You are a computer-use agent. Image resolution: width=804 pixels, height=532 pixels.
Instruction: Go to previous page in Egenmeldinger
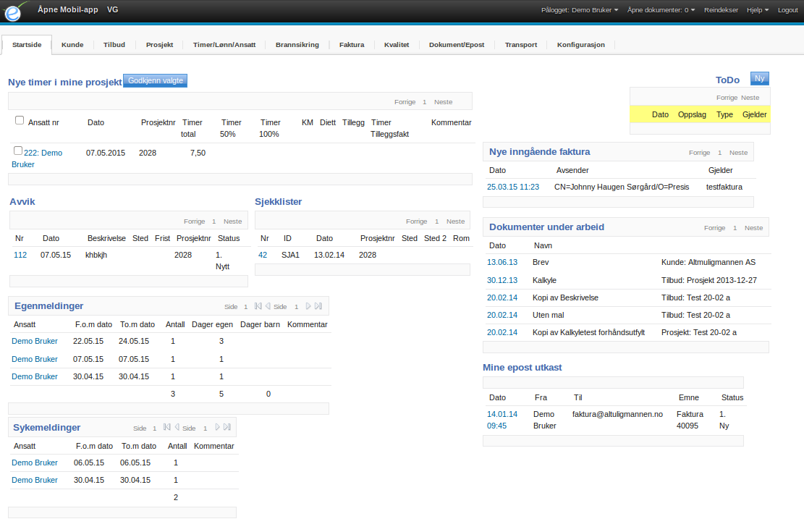268,306
